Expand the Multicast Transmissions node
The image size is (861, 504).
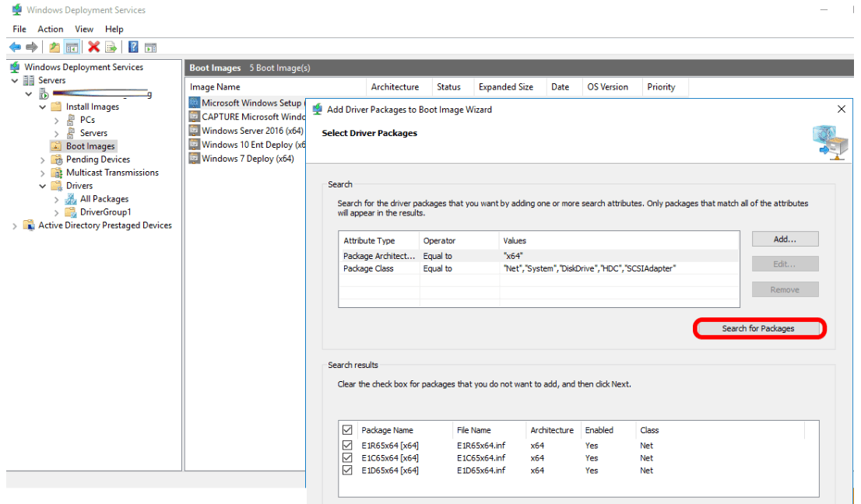(42, 173)
